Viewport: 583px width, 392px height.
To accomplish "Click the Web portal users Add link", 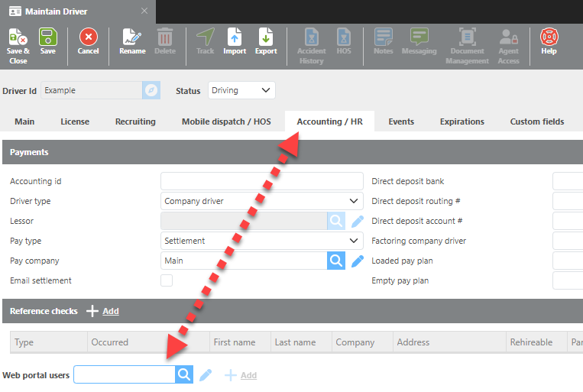I will click(248, 375).
